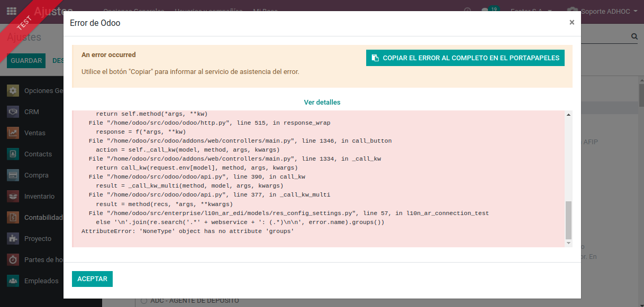The width and height of the screenshot is (644, 307).
Task: Open the messages chat icon
Action: pyautogui.click(x=485, y=11)
